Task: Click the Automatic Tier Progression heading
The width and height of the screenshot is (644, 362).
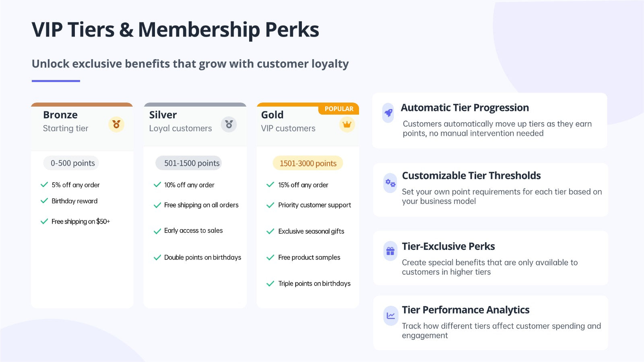Action: click(x=465, y=108)
